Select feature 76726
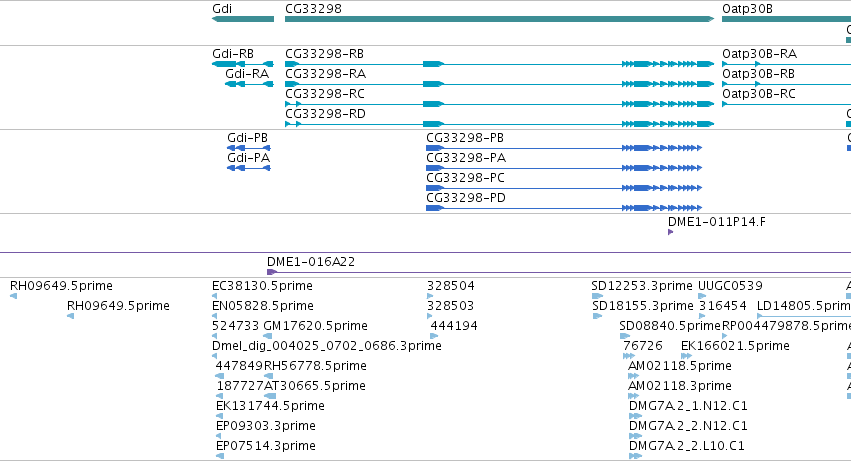Viewport: 851px width, 461px height. point(643,346)
